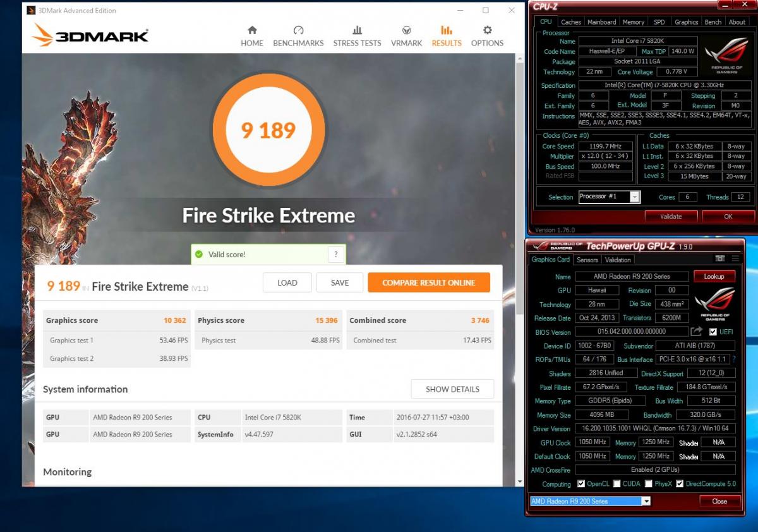Click the 3DMark logo in the header
Screen dimensions: 758x532
(90, 35)
